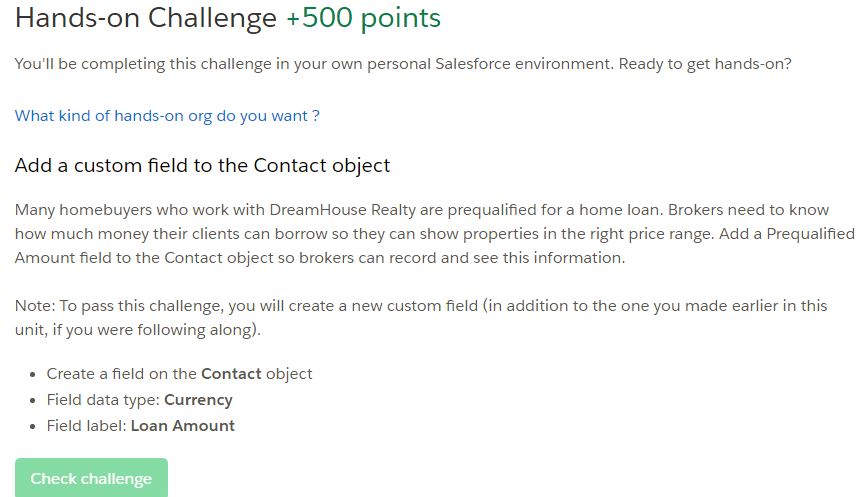Click the bold Contact word in the bullet list
865x497 pixels.
point(231,374)
